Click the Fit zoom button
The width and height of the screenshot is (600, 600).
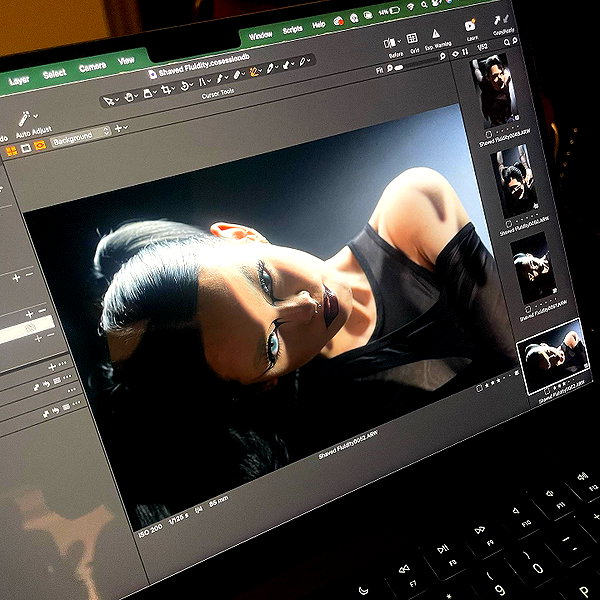tap(379, 71)
